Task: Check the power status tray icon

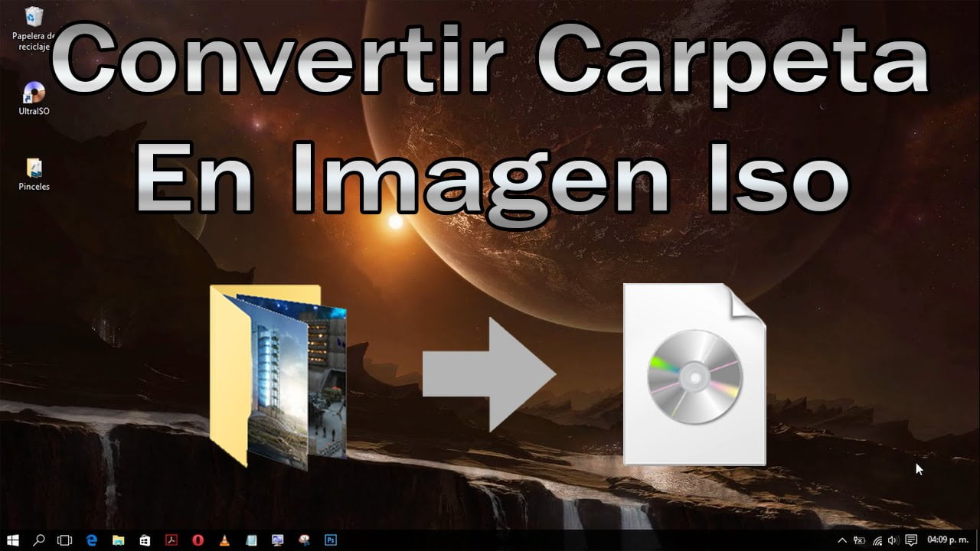Action: tap(859, 540)
